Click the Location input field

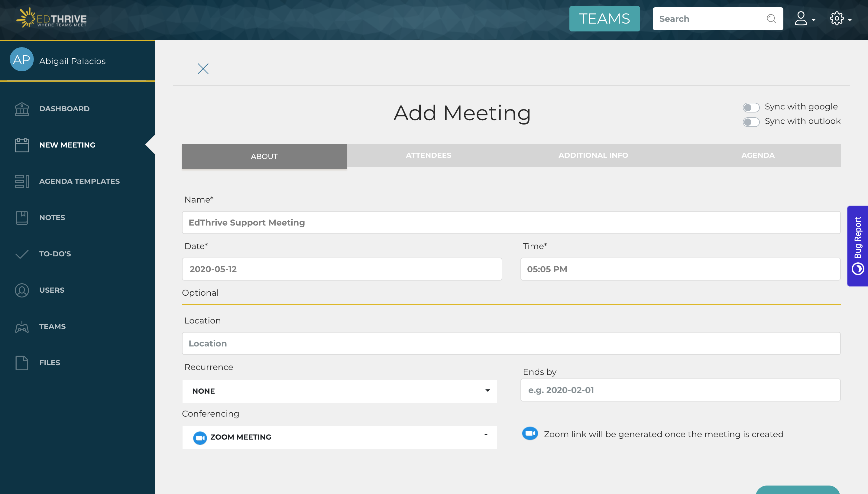coord(511,343)
